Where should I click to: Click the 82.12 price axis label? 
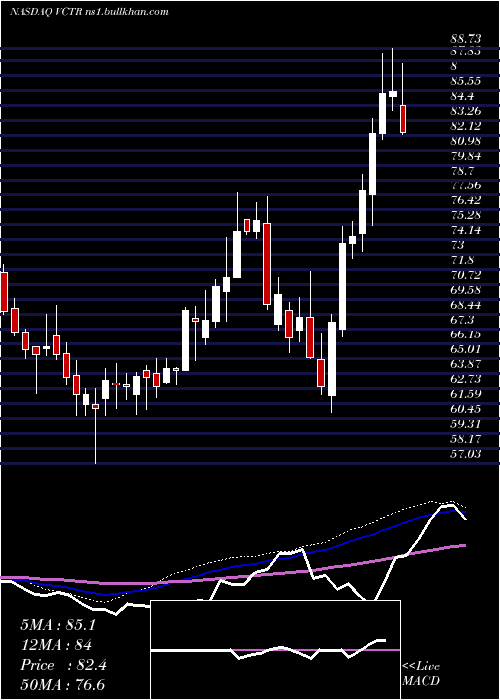466,126
